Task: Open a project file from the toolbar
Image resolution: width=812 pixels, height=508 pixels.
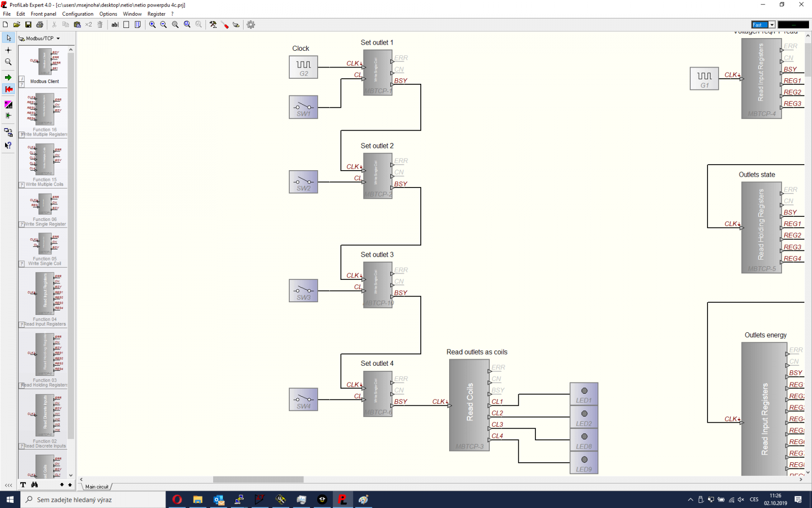Action: (x=17, y=24)
